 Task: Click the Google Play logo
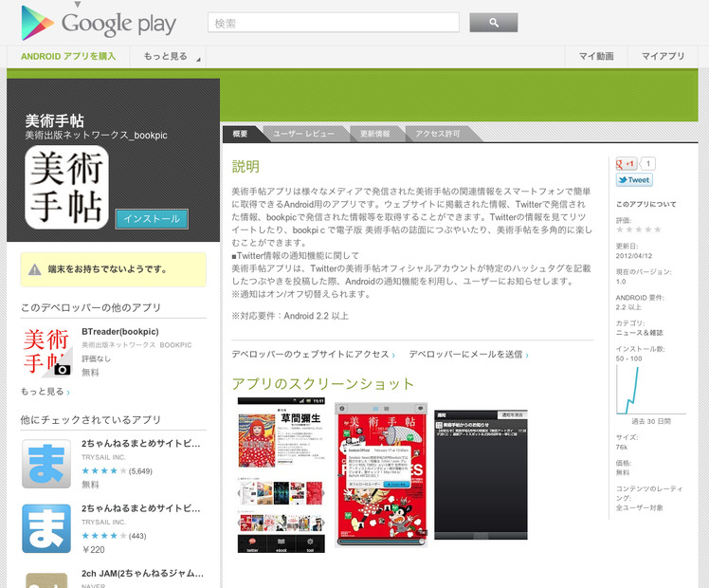(99, 23)
